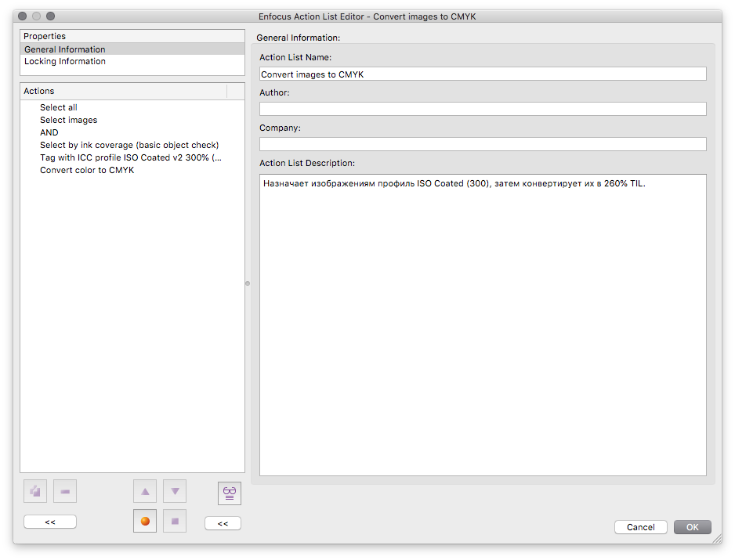Move action up with triangle arrow

(145, 491)
